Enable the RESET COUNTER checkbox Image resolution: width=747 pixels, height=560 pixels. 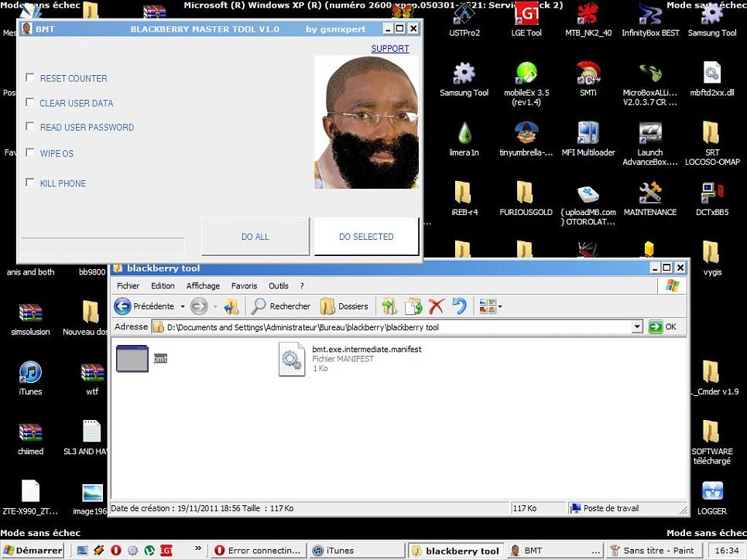(30, 77)
